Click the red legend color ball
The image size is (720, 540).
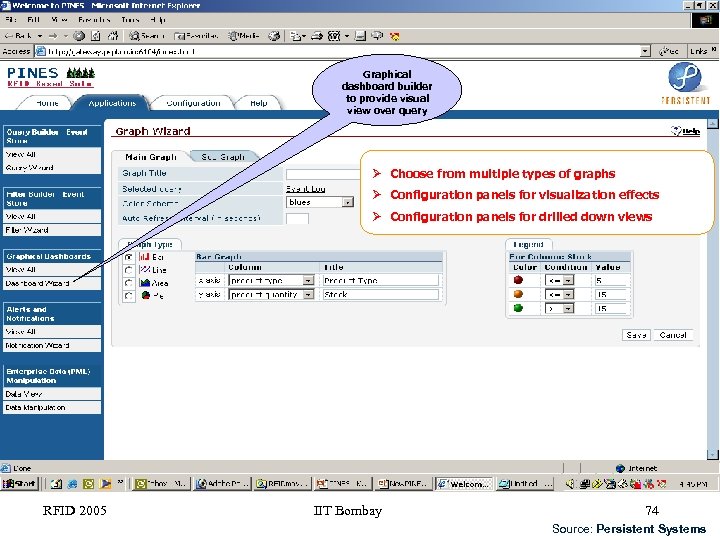pyautogui.click(x=518, y=280)
